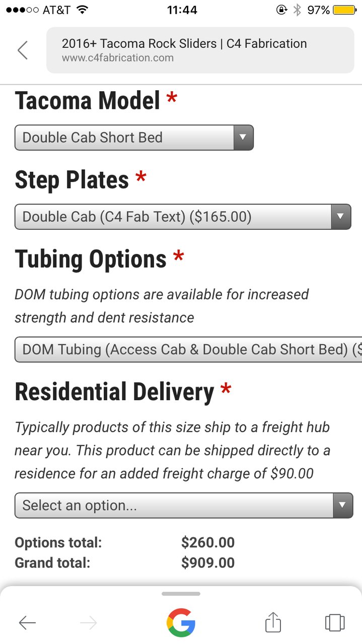Image resolution: width=362 pixels, height=644 pixels.
Task: Tap the drag handle above bottom toolbar
Action: [181, 594]
